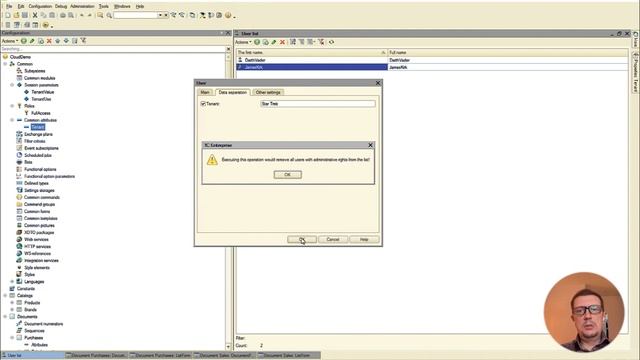
Task: Open the Windows menu
Action: 122,6
